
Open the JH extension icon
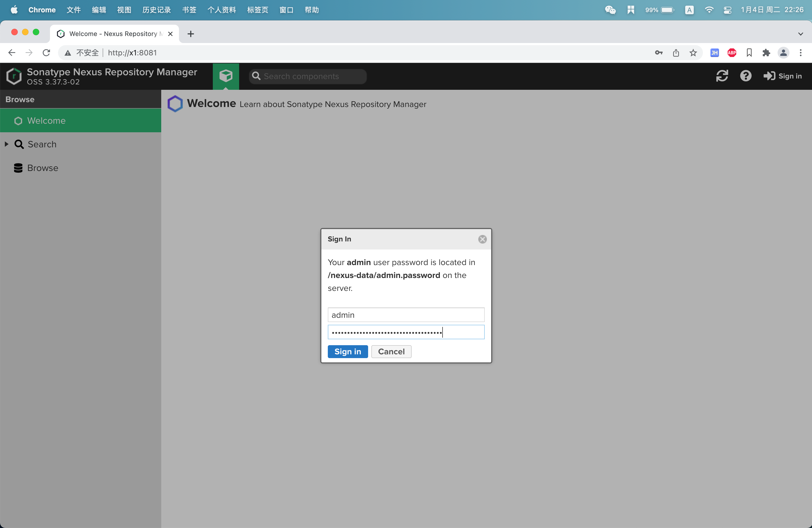pos(714,53)
